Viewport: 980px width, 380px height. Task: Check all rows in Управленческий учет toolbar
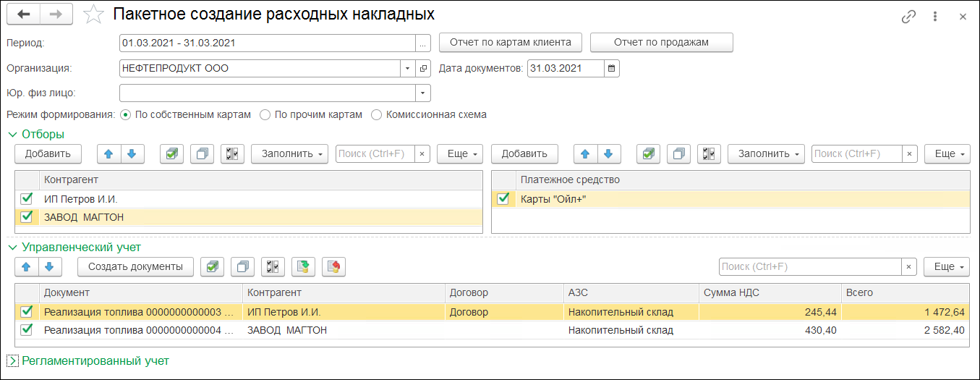(212, 266)
